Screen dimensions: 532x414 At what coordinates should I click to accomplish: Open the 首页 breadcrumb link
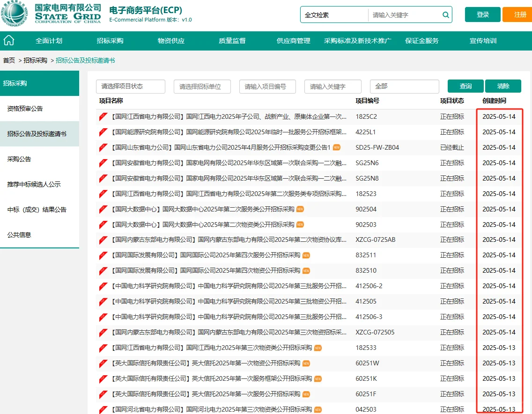pos(8,60)
